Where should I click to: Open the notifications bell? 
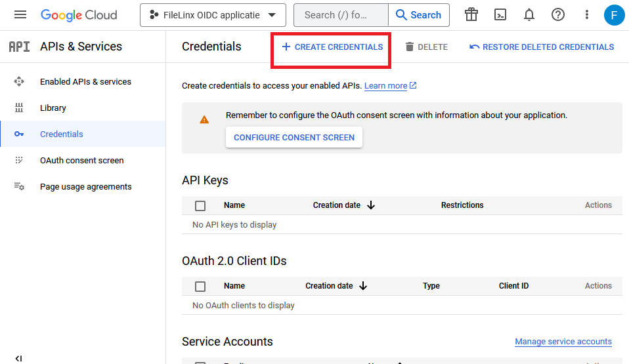pyautogui.click(x=529, y=15)
